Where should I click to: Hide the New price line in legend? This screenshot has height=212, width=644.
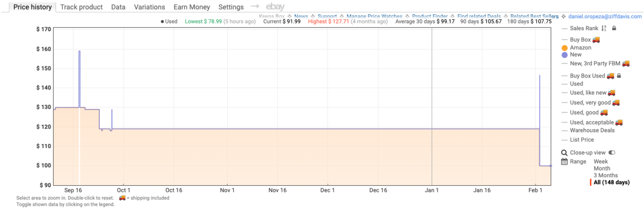(x=575, y=55)
